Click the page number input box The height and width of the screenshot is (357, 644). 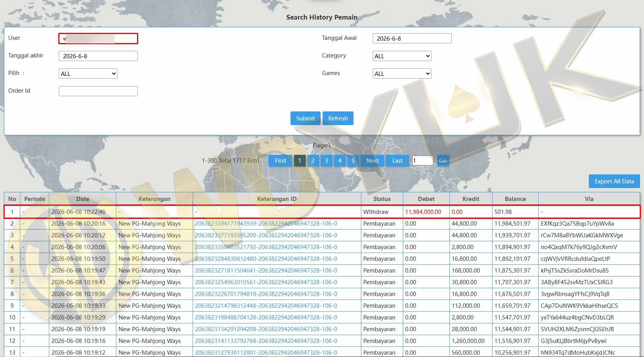tap(422, 161)
